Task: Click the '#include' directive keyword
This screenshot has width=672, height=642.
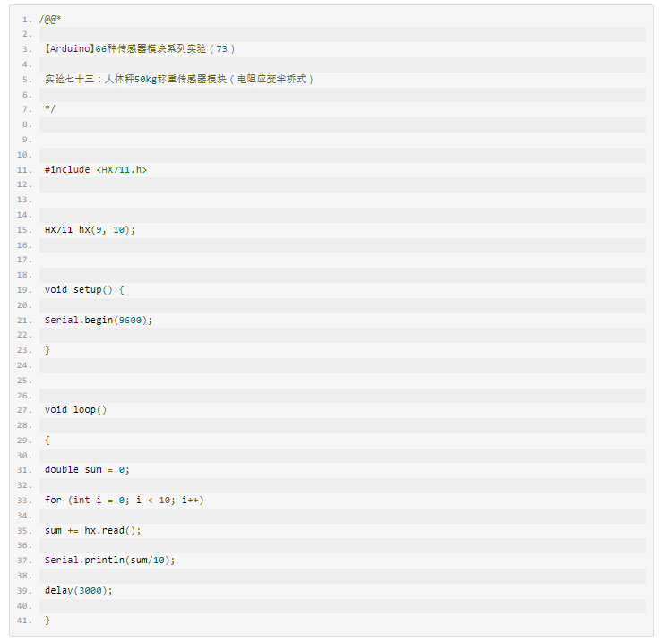Action: tap(67, 169)
